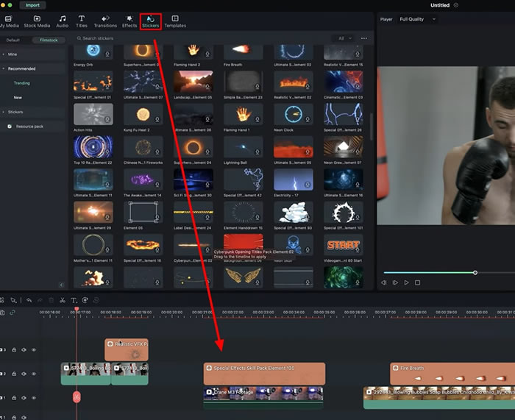515x420 pixels.
Task: Download the Kung Fu Heat 2 sticker
Action: tap(157, 120)
